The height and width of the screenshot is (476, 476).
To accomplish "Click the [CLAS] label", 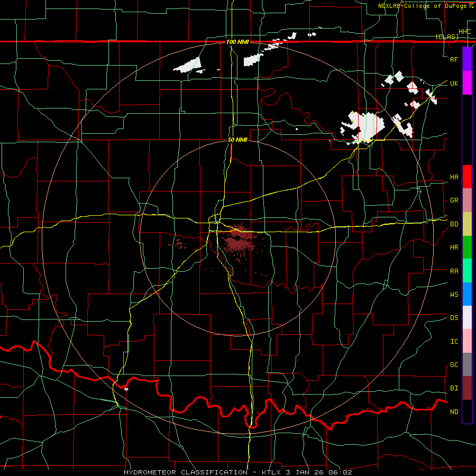I will 447,36.
